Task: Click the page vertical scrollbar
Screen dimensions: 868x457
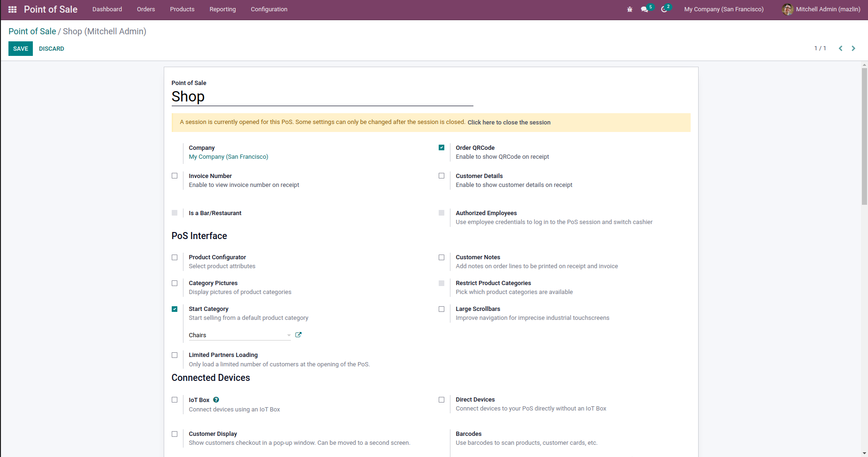Action: (x=864, y=136)
